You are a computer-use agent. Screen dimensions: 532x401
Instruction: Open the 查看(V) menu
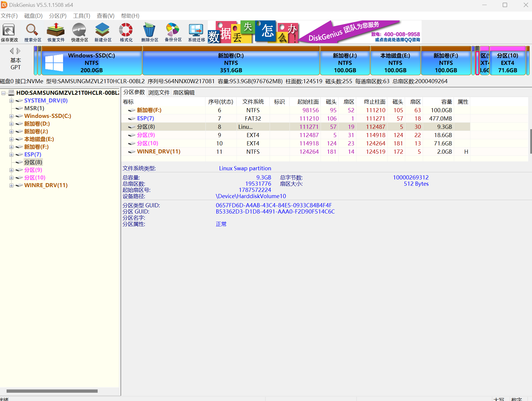pyautogui.click(x=106, y=16)
